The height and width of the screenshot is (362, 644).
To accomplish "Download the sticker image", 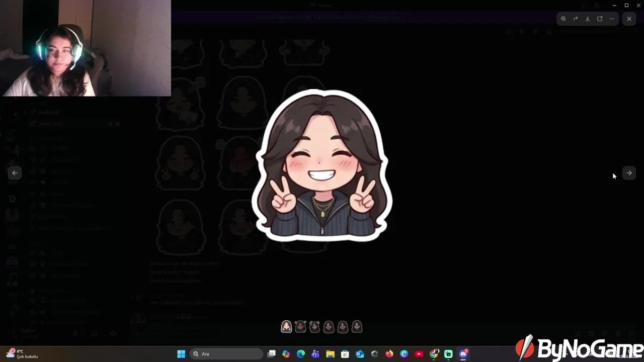I will [x=588, y=19].
